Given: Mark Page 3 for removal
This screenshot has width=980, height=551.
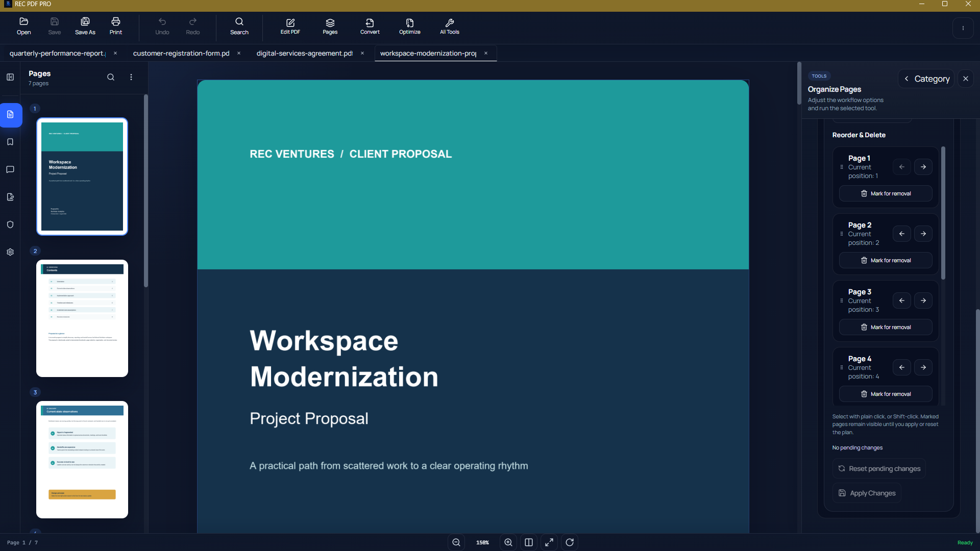Looking at the screenshot, I should [886, 327].
